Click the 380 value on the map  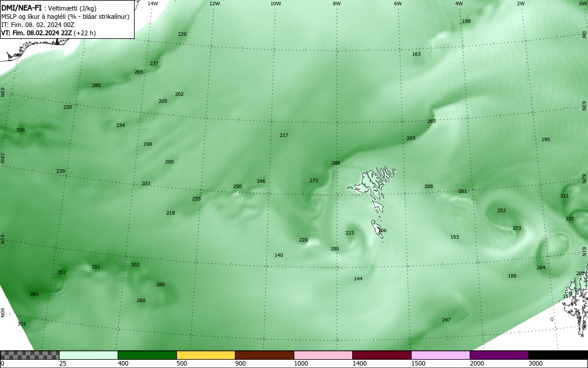pos(34,294)
